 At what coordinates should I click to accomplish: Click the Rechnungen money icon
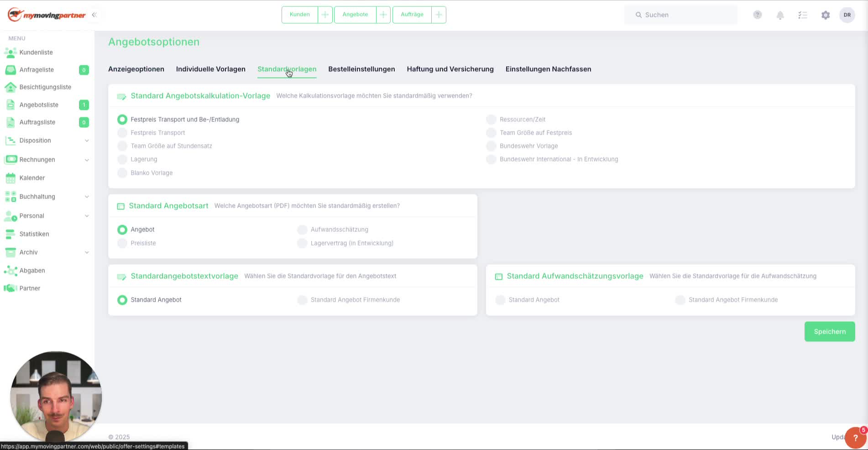[10, 160]
